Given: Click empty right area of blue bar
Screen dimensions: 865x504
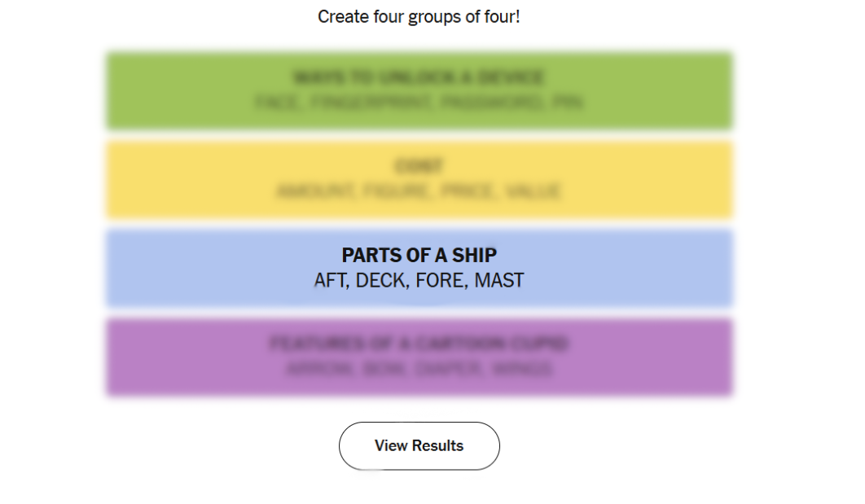Looking at the screenshot, I should click(x=668, y=269).
